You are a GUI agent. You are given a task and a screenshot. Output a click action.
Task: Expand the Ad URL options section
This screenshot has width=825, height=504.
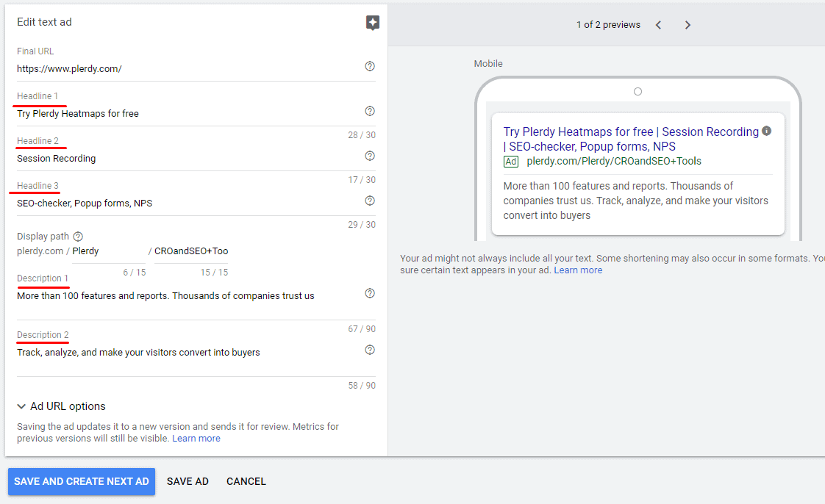(x=62, y=406)
